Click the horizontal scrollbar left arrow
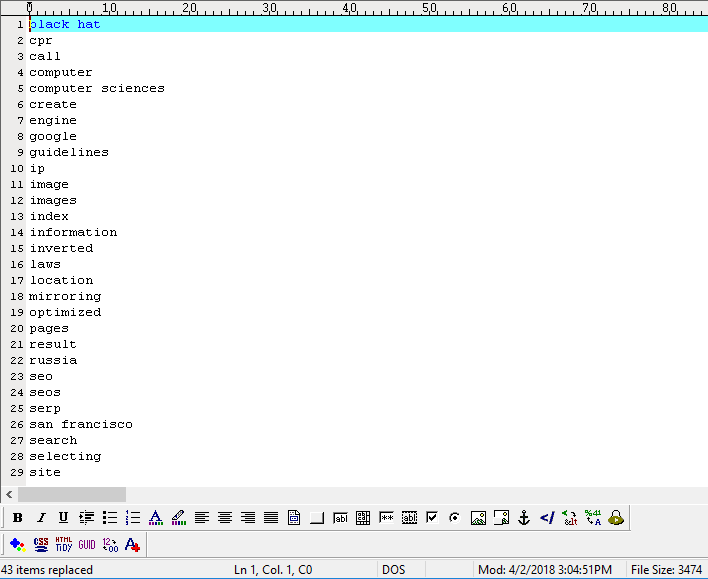This screenshot has width=708, height=579. point(9,495)
